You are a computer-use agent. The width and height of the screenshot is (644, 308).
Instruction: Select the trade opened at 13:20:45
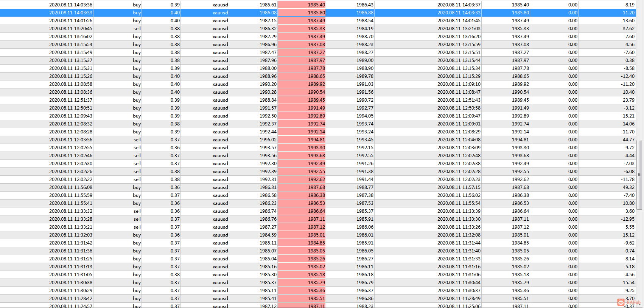[318, 29]
